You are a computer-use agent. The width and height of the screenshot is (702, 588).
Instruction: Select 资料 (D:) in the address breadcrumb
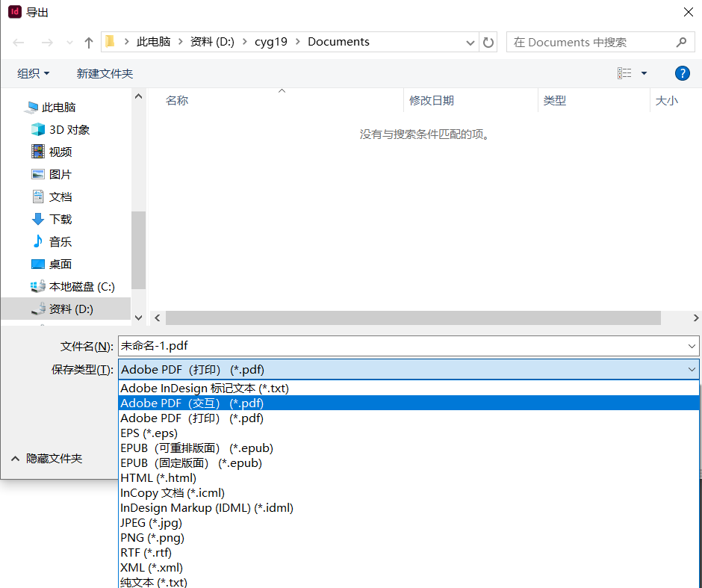click(x=212, y=42)
